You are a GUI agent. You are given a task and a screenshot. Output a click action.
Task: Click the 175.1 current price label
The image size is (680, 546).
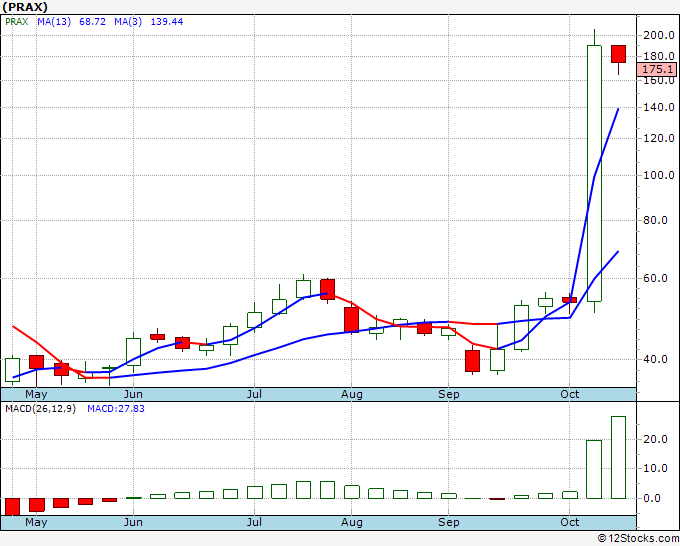coord(657,69)
